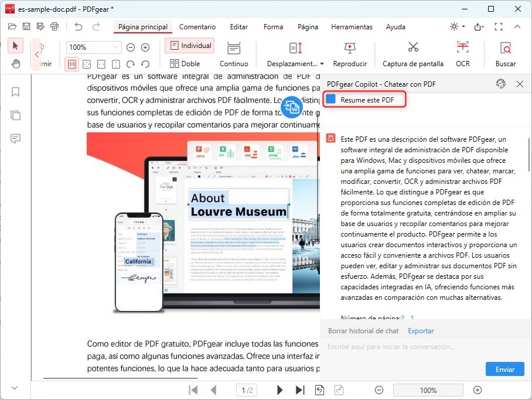Viewport: 532px width, 400px height.
Task: Click the Save As icon with pencil
Action: (x=40, y=26)
